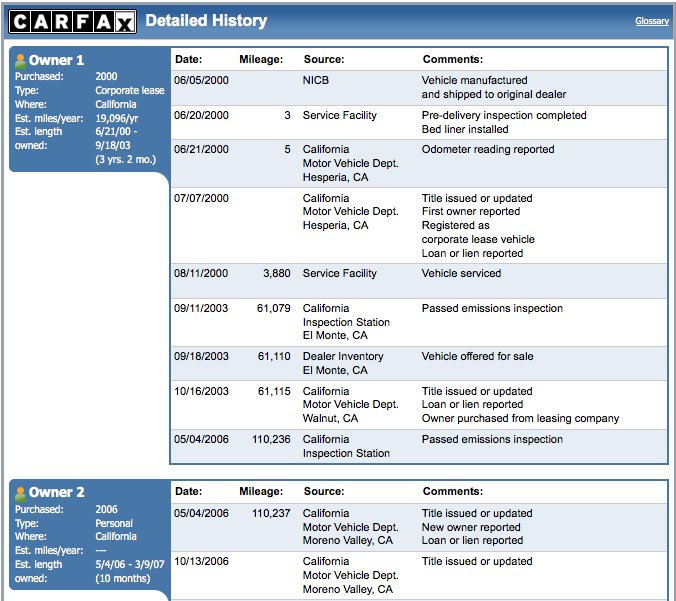Select date 09/11/2003
Image resolution: width=676 pixels, height=601 pixels.
(x=201, y=308)
